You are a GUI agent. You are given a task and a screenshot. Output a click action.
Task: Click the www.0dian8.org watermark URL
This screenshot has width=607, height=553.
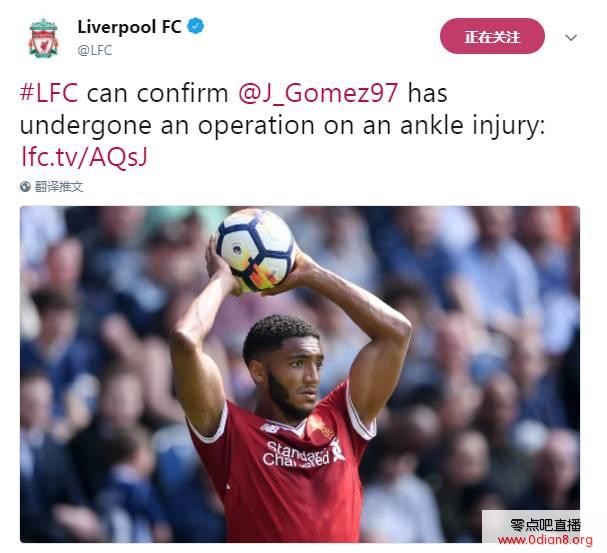coord(545,540)
